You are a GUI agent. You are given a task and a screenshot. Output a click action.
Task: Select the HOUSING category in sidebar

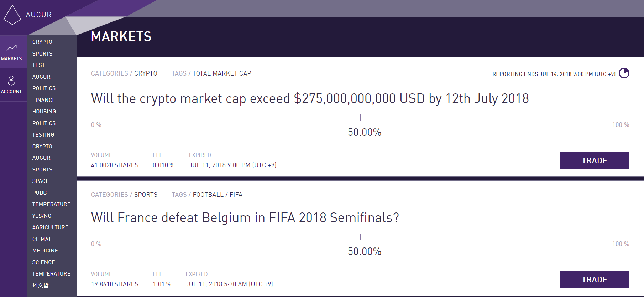44,112
